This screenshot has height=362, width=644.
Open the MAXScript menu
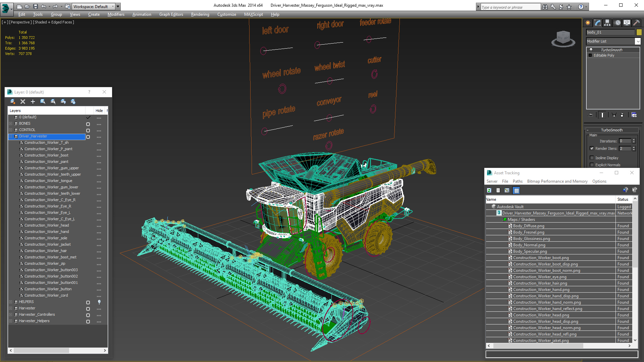[x=254, y=14]
